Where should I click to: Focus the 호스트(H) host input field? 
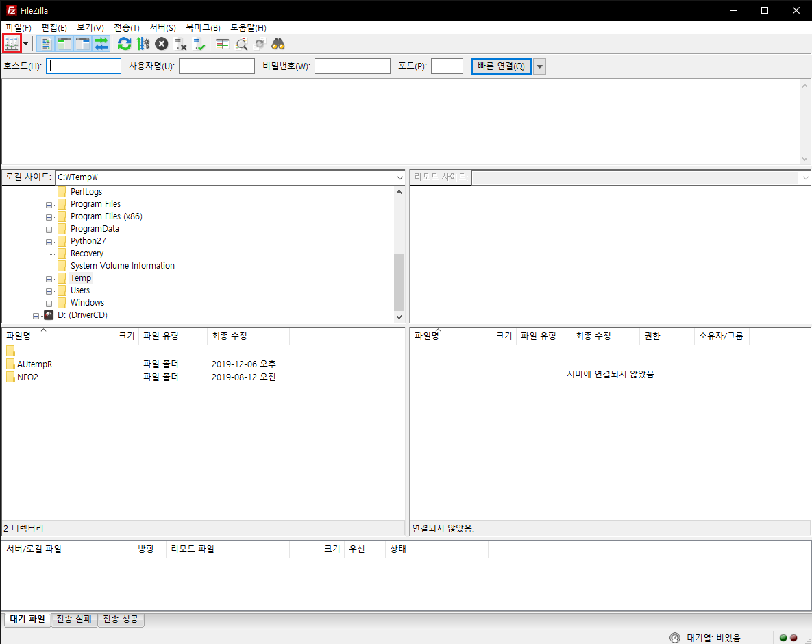84,66
